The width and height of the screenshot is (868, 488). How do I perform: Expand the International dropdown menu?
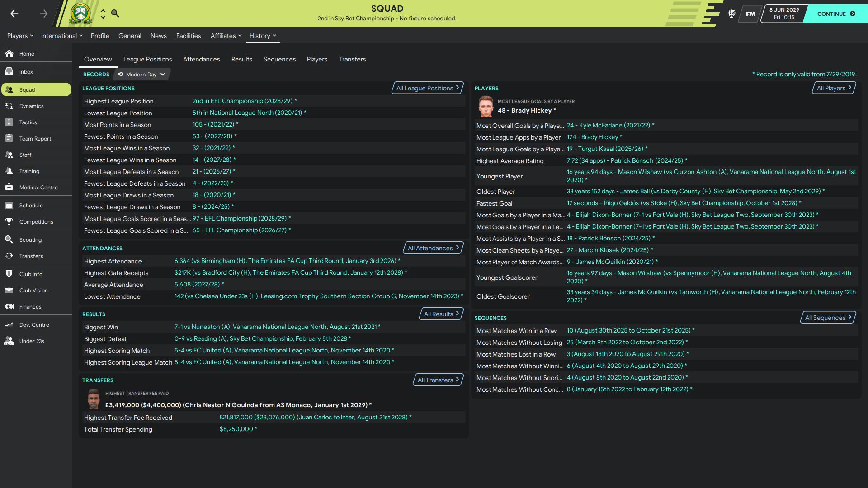62,36
